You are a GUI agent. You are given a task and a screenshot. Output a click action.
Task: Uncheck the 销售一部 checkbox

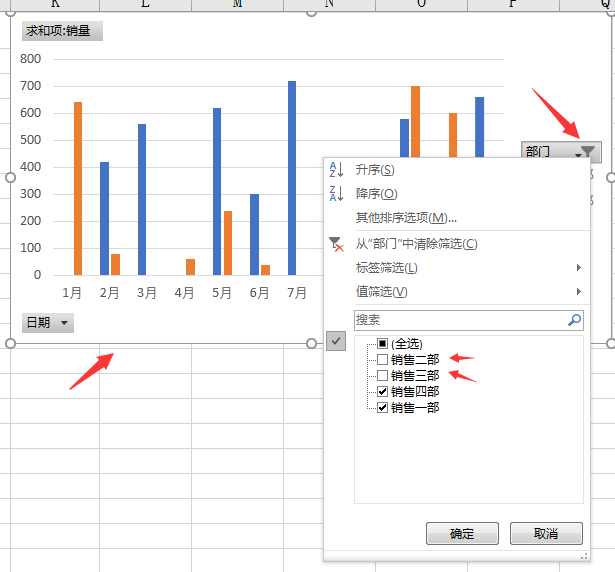[x=382, y=408]
